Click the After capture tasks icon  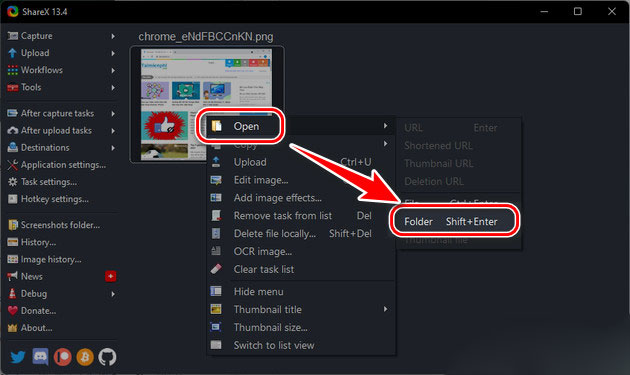[x=13, y=113]
